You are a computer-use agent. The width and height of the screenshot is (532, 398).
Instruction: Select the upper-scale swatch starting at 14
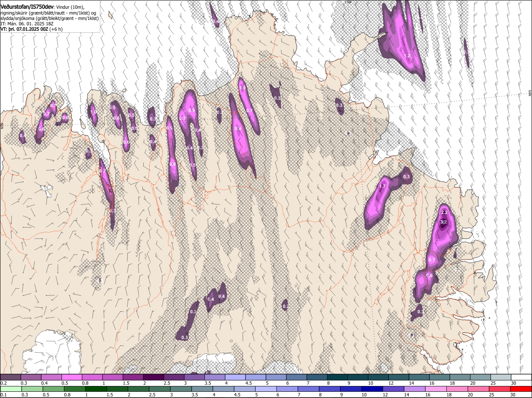(419, 377)
